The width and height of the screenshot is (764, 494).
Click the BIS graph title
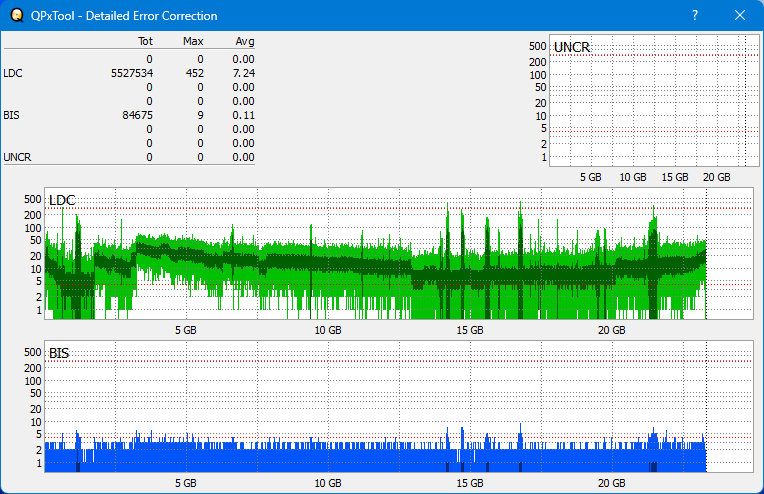pyautogui.click(x=59, y=353)
